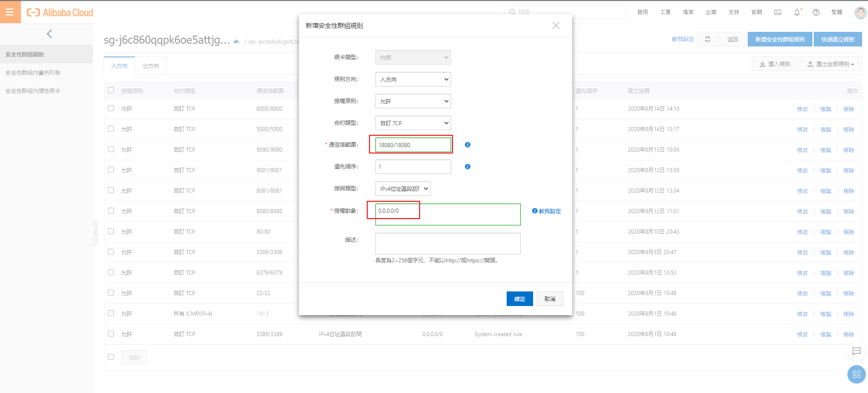Check the 3306/3306 rule row checkbox

tap(111, 252)
